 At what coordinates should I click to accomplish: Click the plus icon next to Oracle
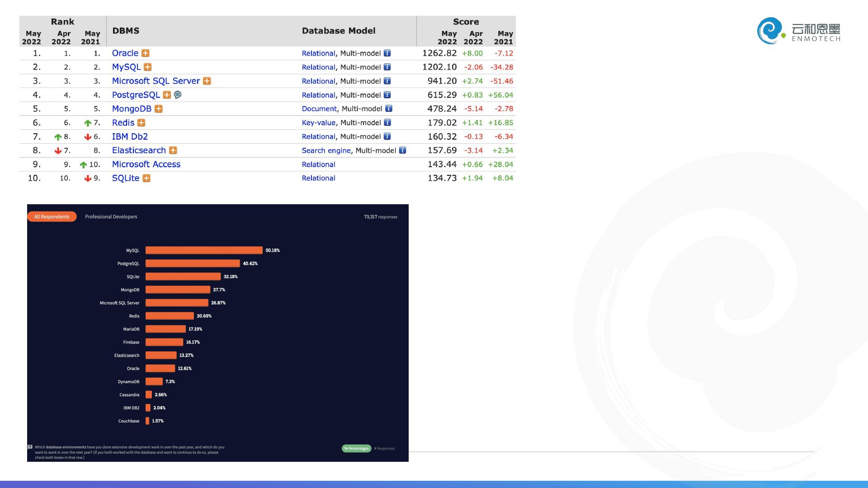[x=145, y=53]
